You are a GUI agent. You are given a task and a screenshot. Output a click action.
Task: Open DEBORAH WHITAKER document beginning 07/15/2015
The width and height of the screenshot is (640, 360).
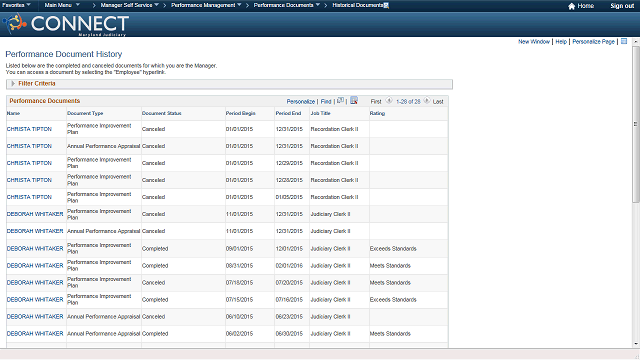[35, 300]
